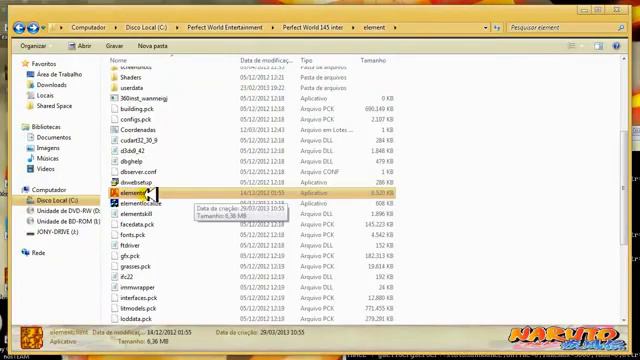Image resolution: width=640 pixels, height=360 pixels.
Task: Select Computador in the navigation pane
Action: coord(49,190)
